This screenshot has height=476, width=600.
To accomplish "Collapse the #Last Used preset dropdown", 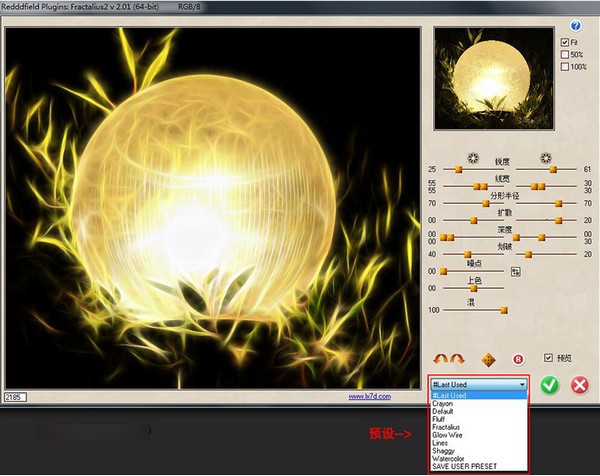I will coord(522,384).
